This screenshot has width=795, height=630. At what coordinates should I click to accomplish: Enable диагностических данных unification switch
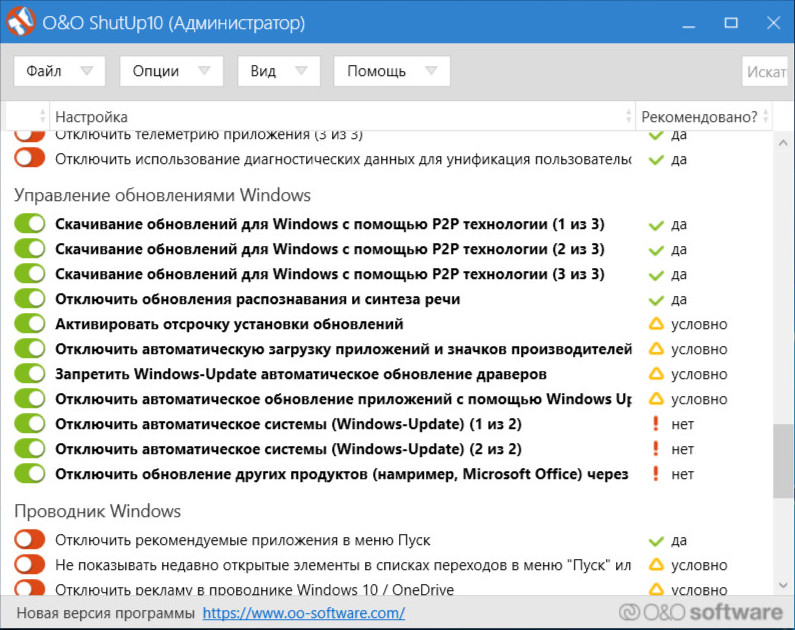point(30,158)
